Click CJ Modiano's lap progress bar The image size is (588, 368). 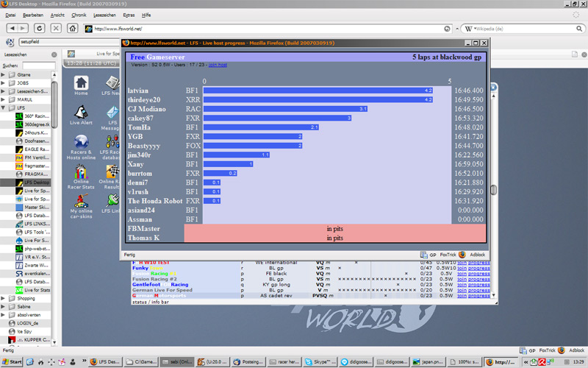tap(285, 109)
